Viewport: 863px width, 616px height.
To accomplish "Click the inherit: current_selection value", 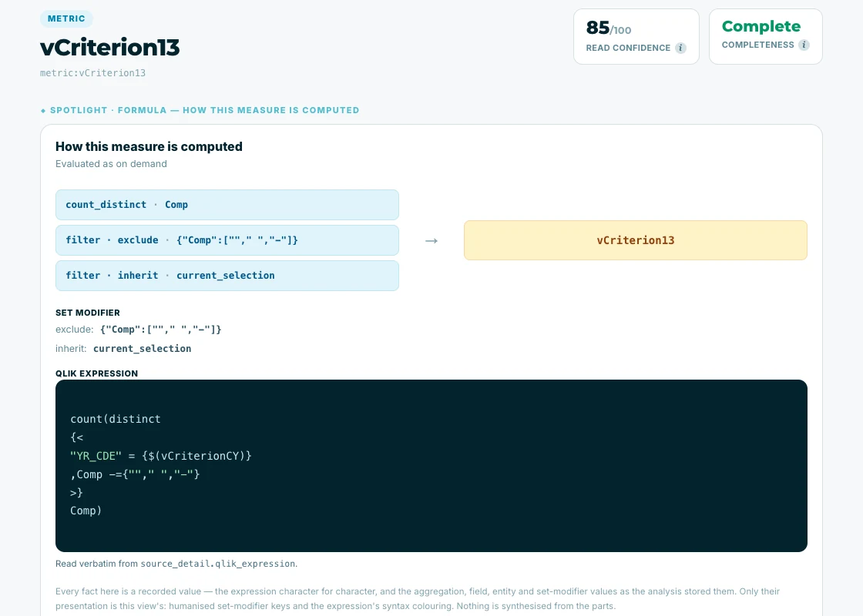I will [142, 349].
